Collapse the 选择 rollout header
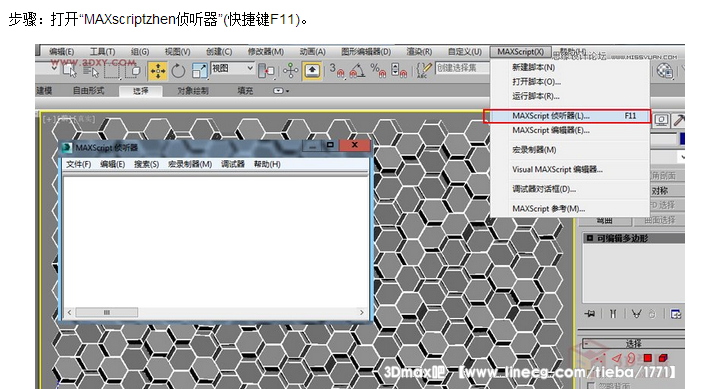Image resolution: width=705 pixels, height=389 pixels. pos(634,343)
